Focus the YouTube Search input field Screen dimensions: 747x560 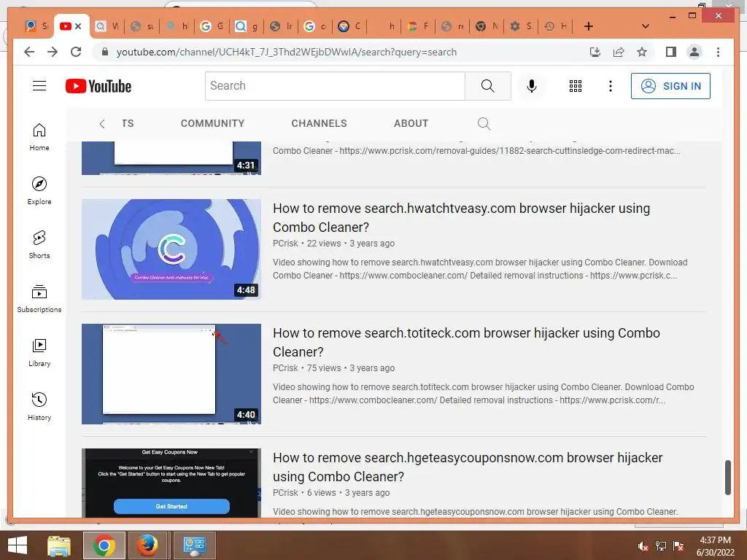point(335,86)
